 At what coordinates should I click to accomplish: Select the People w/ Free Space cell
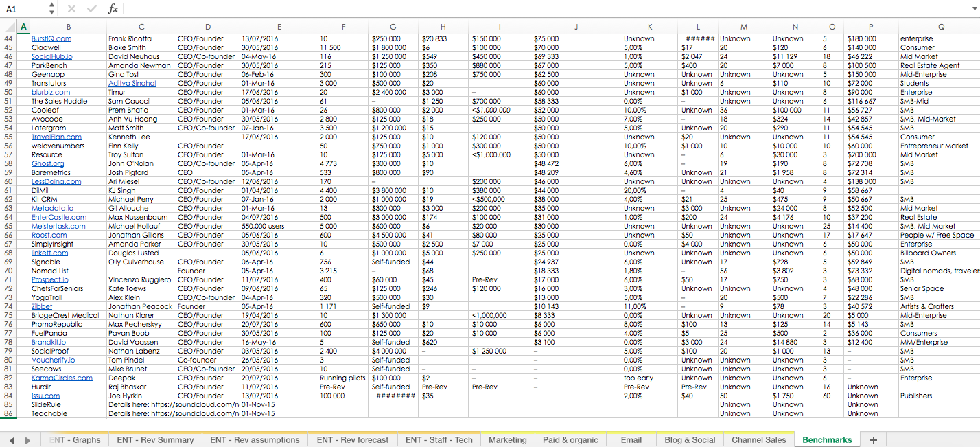[x=940, y=236]
